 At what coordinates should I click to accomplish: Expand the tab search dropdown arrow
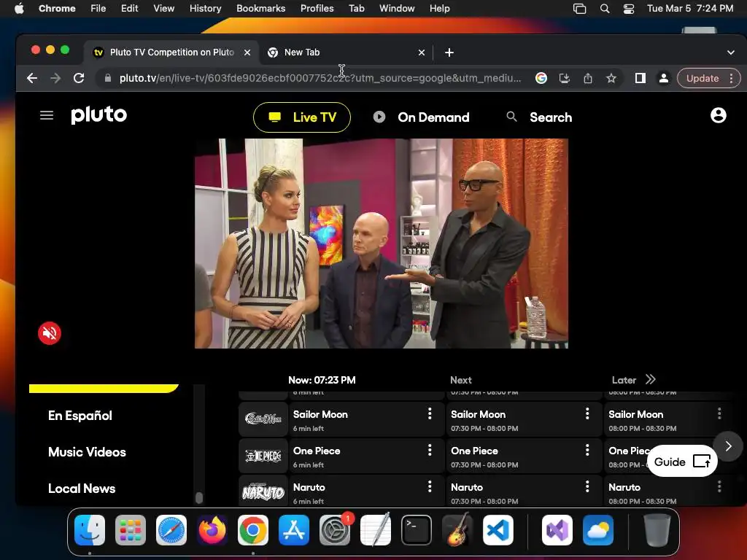click(x=731, y=52)
